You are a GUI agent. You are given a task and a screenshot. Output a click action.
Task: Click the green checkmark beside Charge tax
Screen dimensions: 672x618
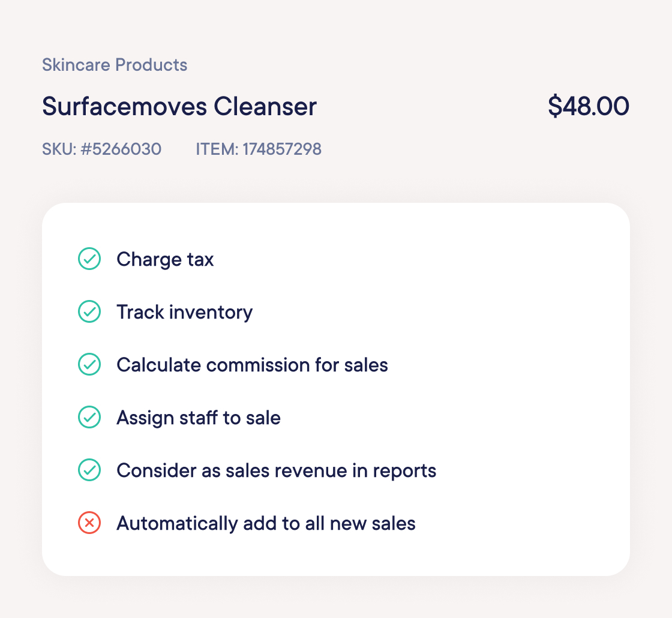tap(89, 259)
